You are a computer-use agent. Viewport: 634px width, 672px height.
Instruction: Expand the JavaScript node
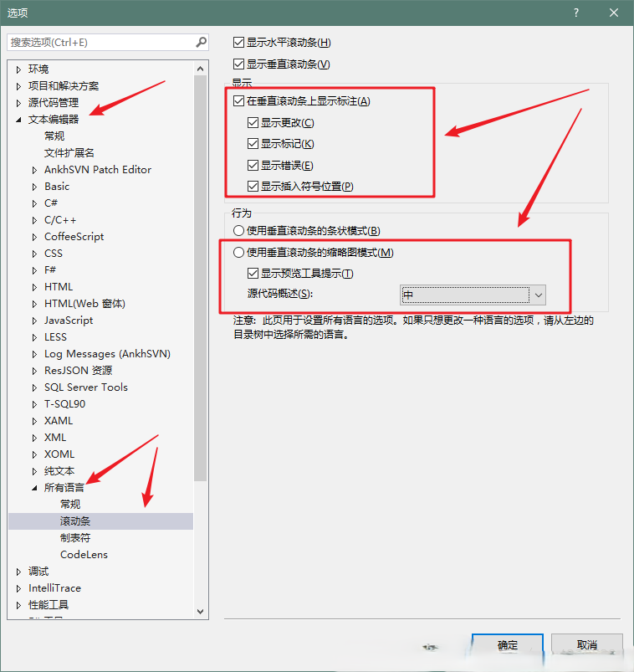pyautogui.click(x=34, y=321)
